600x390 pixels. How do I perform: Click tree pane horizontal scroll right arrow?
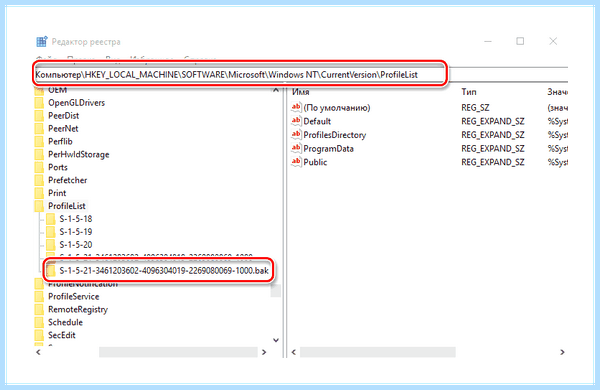[264, 352]
